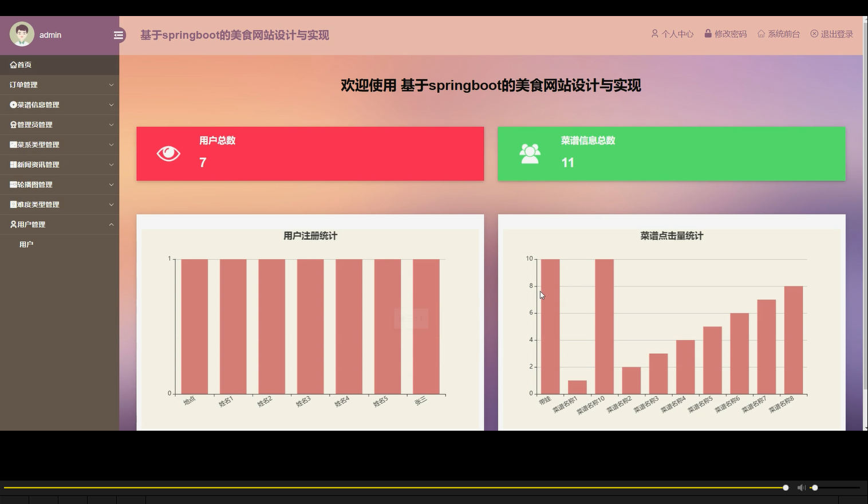868x504 pixels.
Task: Click the lock icon before 修改密码
Action: [x=708, y=34]
